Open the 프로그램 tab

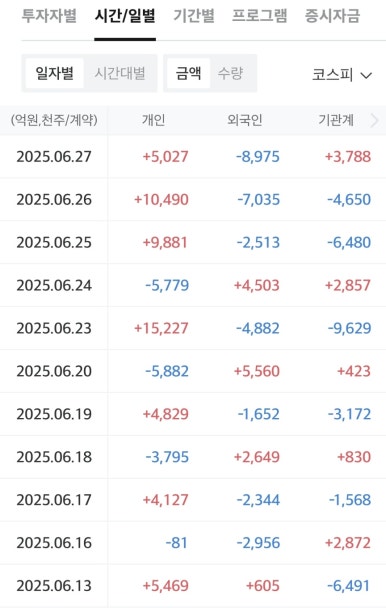[x=260, y=16]
